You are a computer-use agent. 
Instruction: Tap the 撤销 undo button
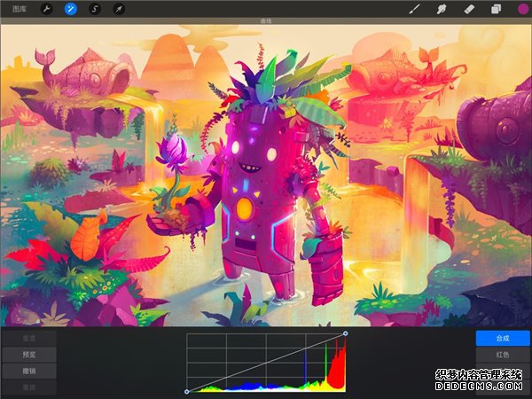(x=29, y=371)
